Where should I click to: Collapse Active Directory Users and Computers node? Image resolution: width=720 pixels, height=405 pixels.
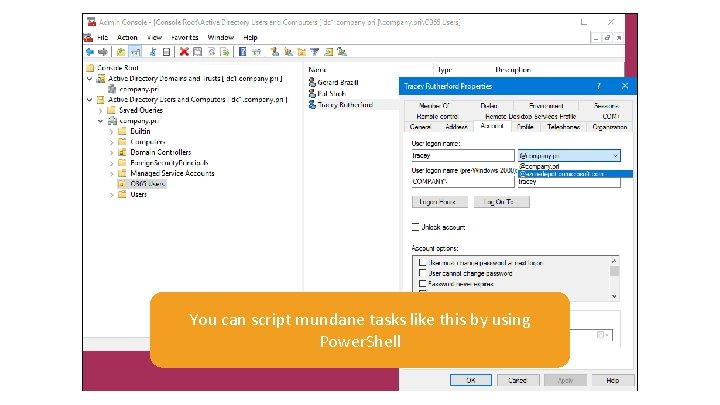tap(90, 100)
